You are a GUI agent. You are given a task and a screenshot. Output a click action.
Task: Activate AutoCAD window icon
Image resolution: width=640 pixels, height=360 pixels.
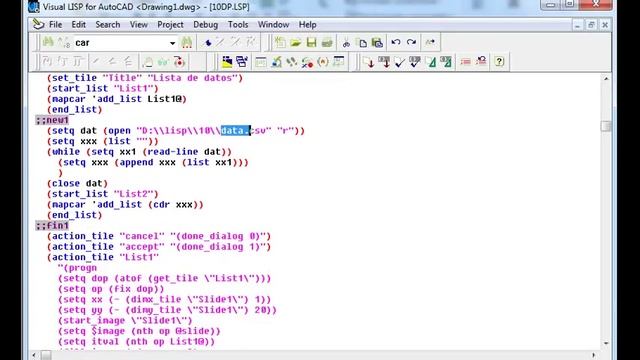click(227, 62)
